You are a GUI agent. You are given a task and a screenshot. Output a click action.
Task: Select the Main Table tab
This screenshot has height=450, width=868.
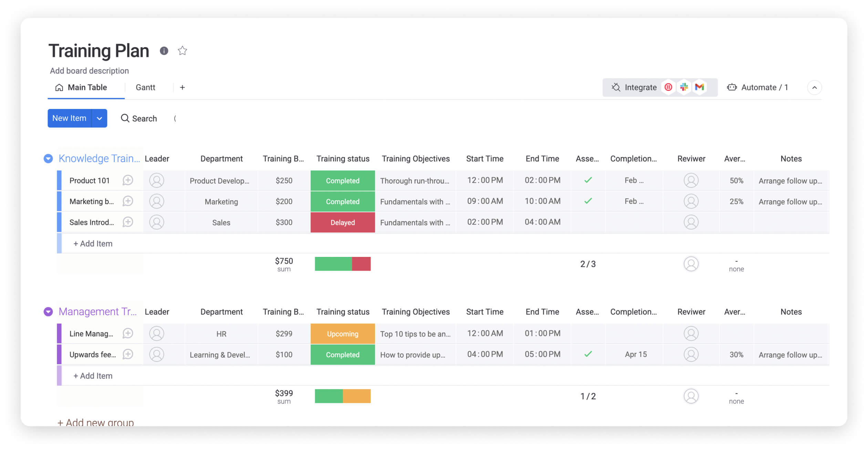86,87
